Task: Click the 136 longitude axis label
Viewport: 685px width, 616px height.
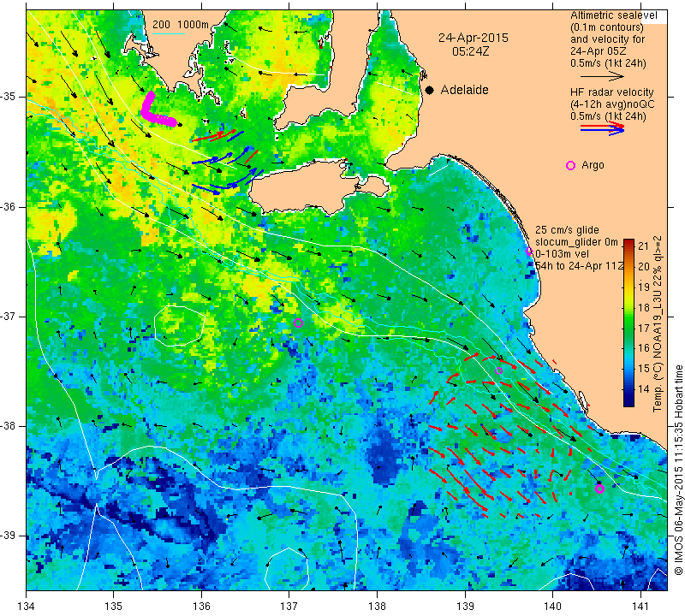Action: (x=201, y=606)
